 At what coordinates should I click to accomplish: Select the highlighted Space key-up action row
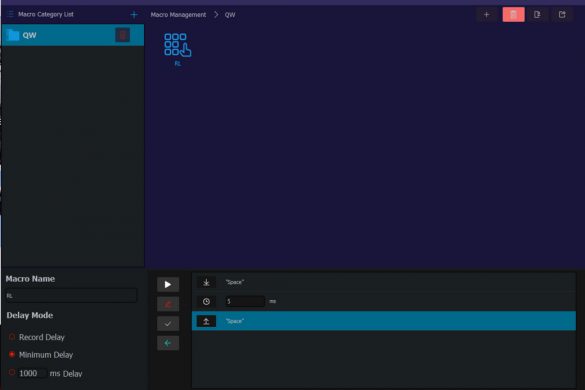pyautogui.click(x=384, y=321)
